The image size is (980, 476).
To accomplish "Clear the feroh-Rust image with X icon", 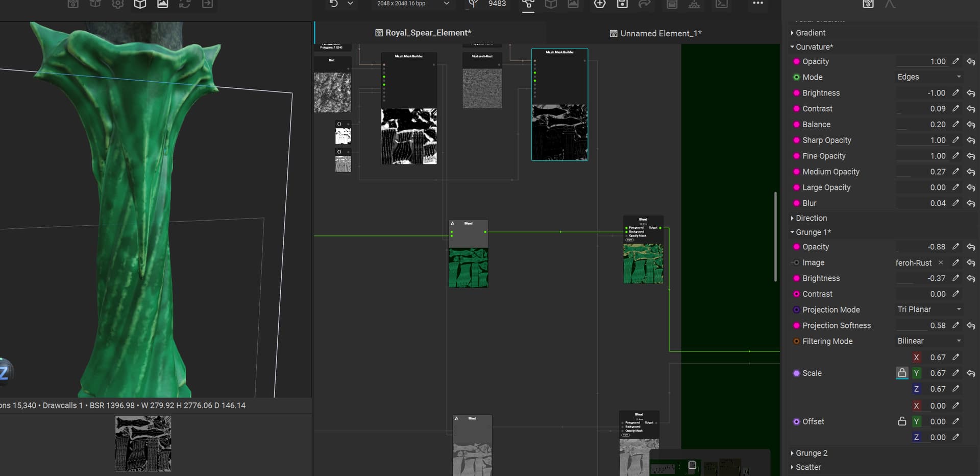I will pos(941,263).
